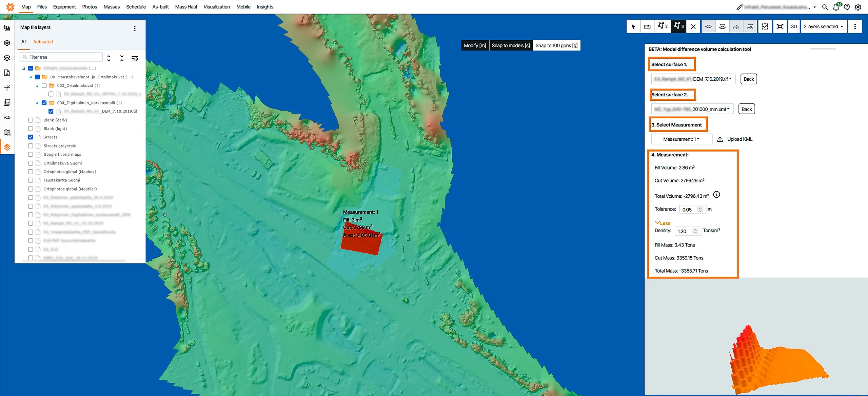The height and width of the screenshot is (396, 868).
Task: Click the Upload KML icon
Action: point(720,139)
